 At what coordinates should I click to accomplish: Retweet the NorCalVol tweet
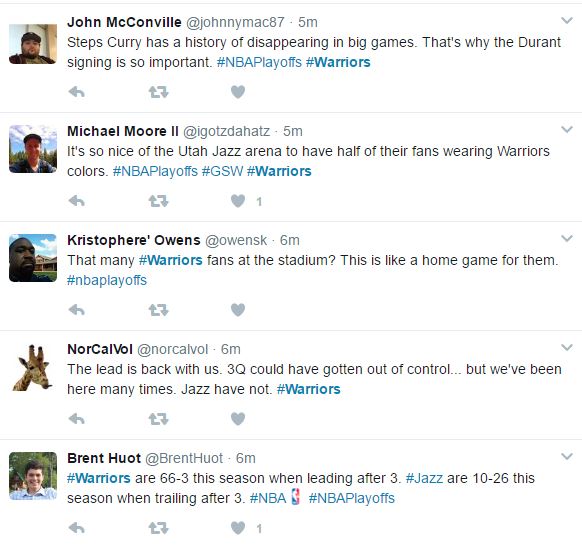click(x=158, y=419)
